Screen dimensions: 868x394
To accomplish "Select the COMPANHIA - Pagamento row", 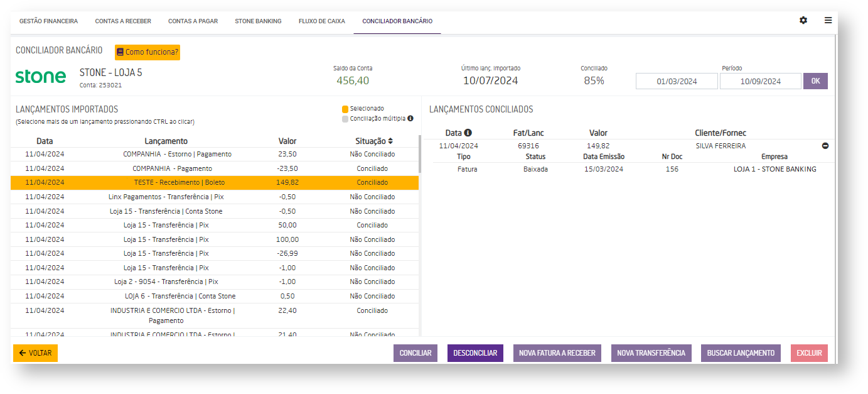I will [214, 168].
